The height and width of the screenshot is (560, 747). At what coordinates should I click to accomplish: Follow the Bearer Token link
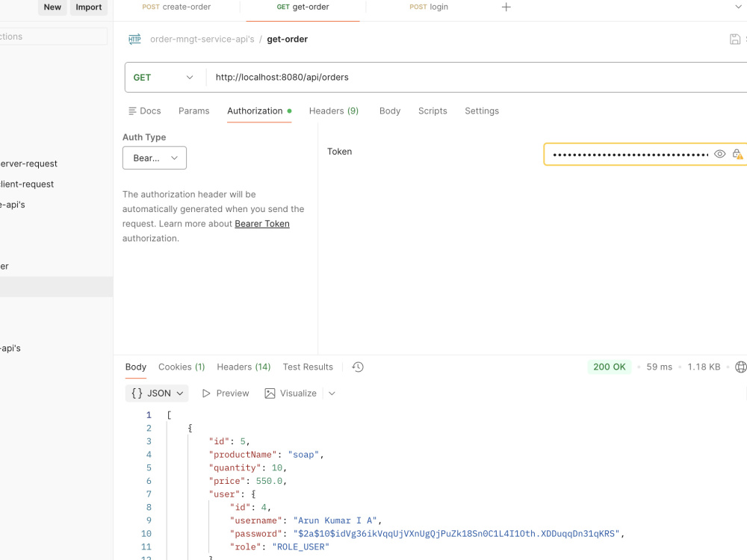tap(262, 224)
